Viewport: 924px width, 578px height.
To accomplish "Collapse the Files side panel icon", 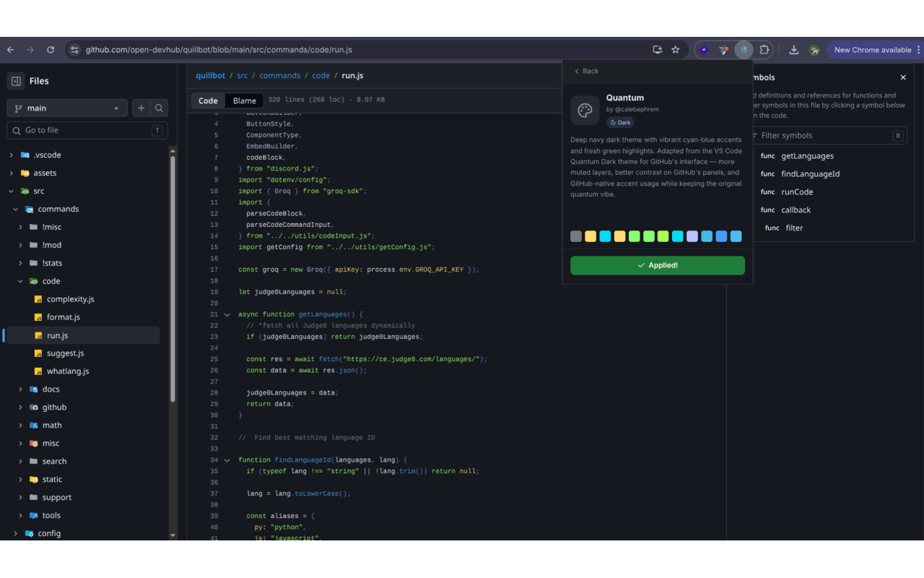I will (16, 81).
